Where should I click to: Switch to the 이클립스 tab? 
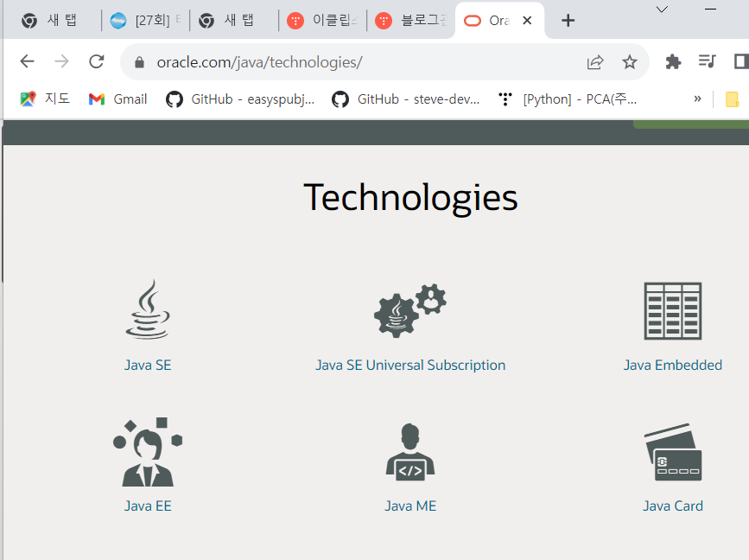(x=323, y=21)
